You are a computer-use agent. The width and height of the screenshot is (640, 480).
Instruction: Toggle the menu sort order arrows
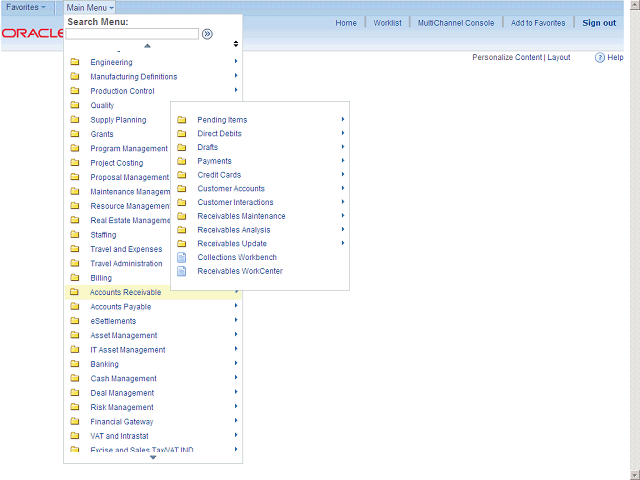coord(236,44)
